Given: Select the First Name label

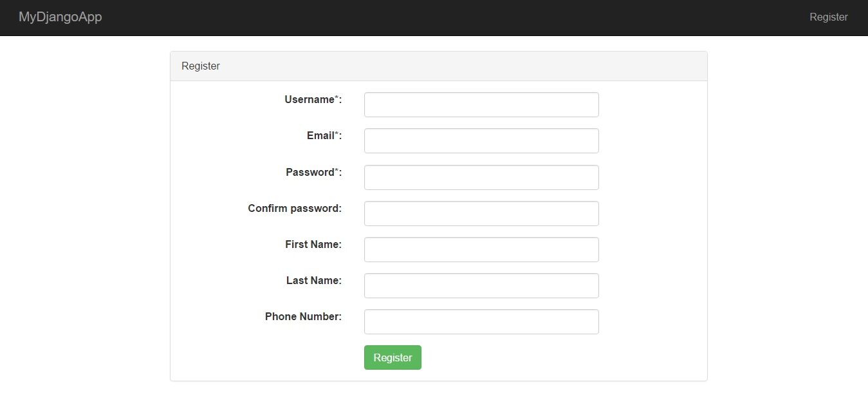Looking at the screenshot, I should tap(313, 244).
